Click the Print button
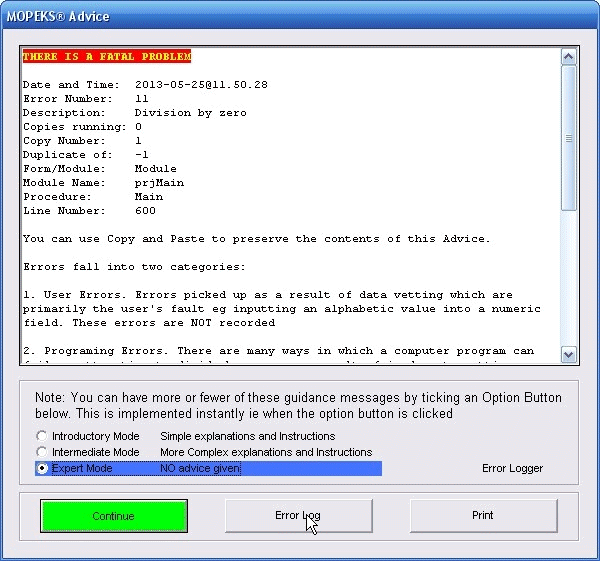Image resolution: width=600 pixels, height=561 pixels. (483, 515)
